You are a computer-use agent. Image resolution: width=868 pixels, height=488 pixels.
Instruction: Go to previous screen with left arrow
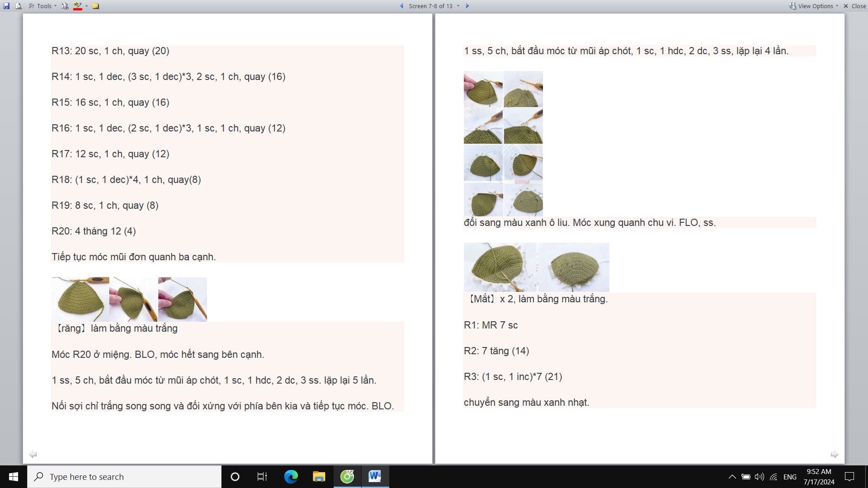pyautogui.click(x=401, y=6)
